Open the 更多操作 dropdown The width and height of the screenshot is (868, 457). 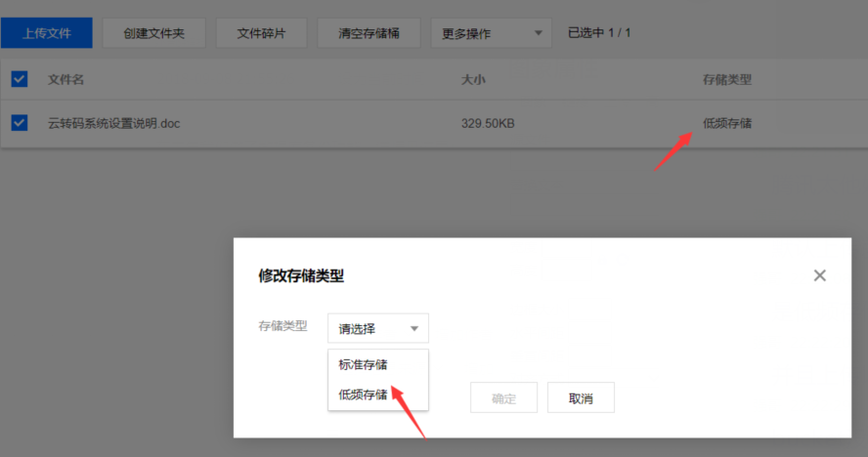(x=491, y=33)
